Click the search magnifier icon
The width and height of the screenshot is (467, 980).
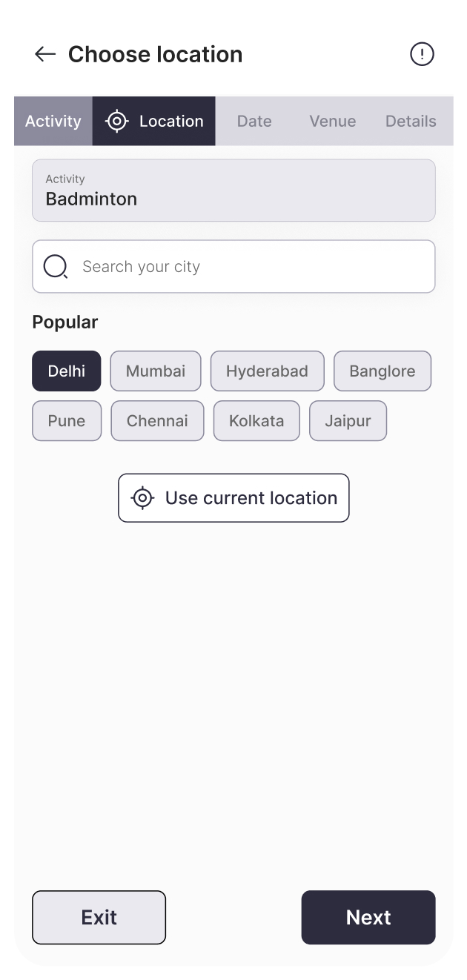click(56, 266)
